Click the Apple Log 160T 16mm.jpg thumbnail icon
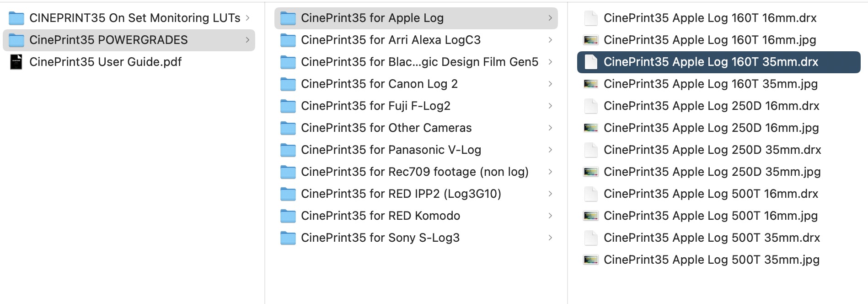 point(591,40)
